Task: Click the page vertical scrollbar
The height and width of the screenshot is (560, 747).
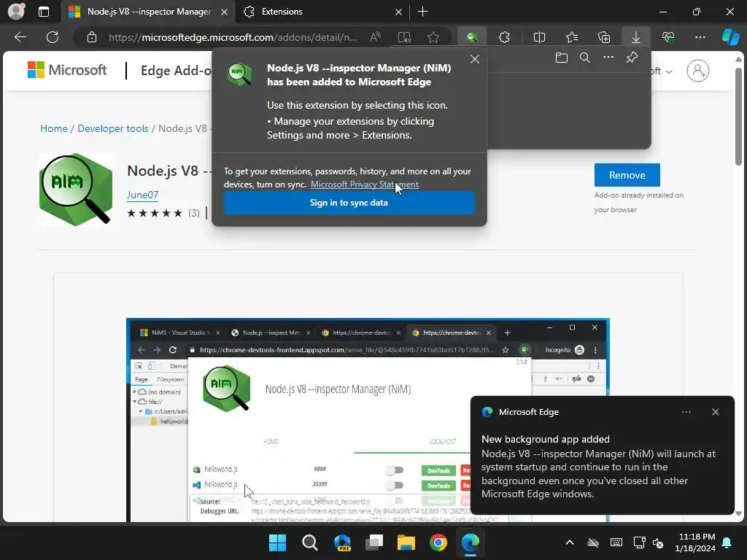Action: (x=738, y=116)
